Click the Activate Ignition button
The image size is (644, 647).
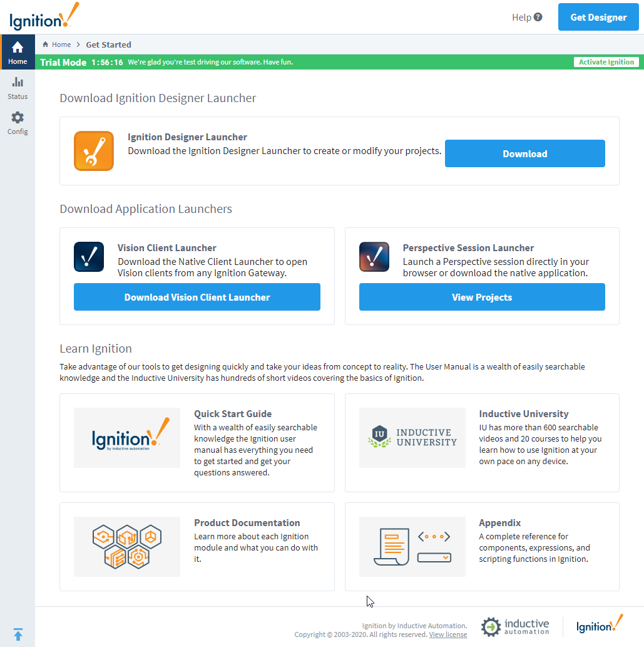pos(606,62)
